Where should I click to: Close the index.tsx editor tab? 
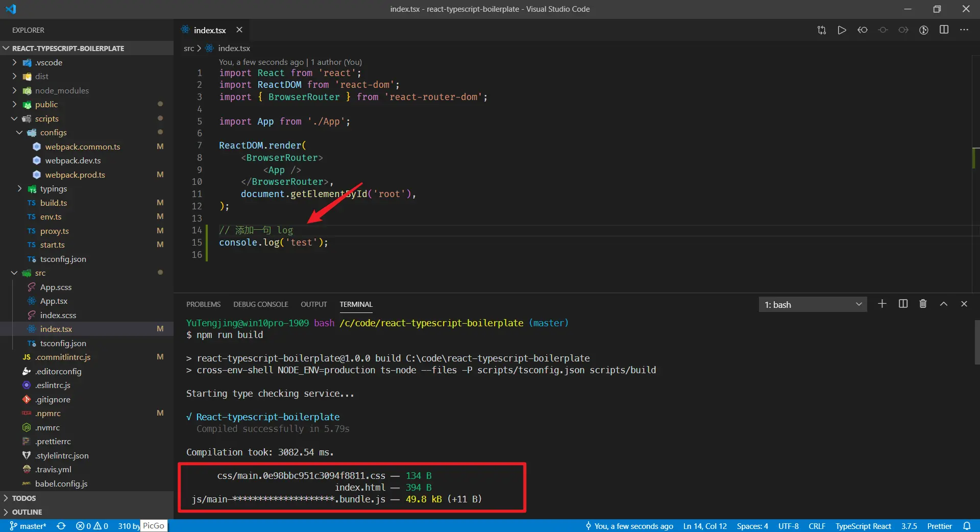tap(239, 30)
